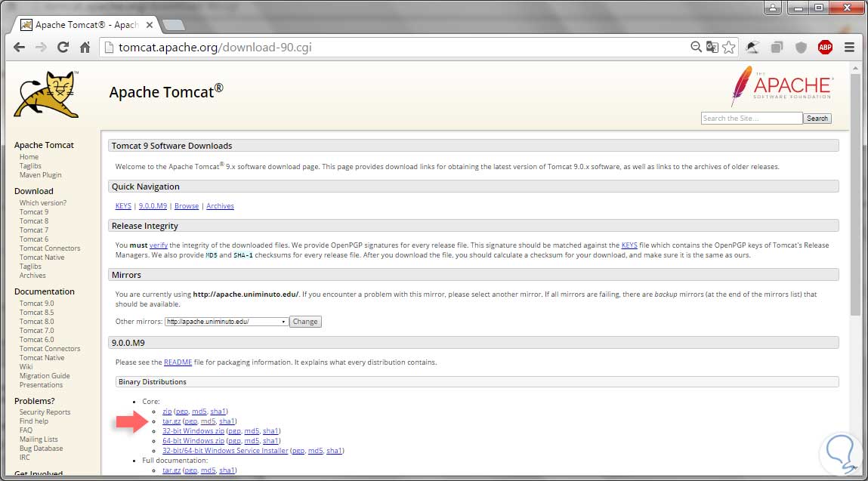868x481 pixels.
Task: Click the Chrome user profile button
Action: point(772,8)
